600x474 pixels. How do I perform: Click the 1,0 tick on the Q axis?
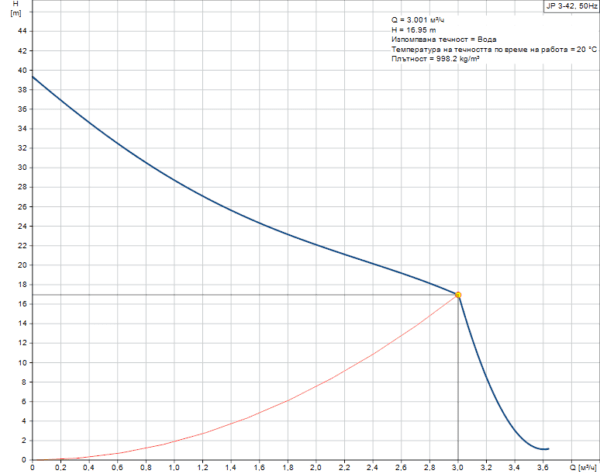pyautogui.click(x=175, y=467)
